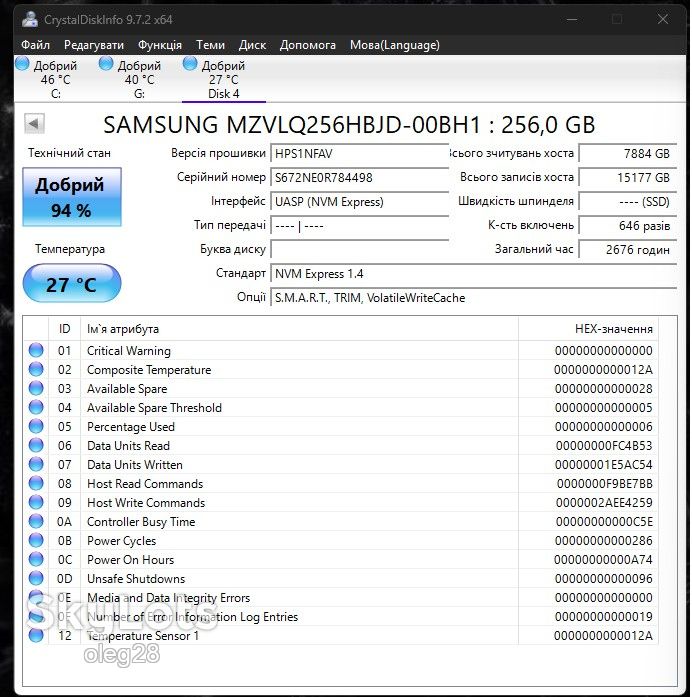Click power on count value 646 разів
Image resolution: width=692 pixels, height=697 pixels.
pyautogui.click(x=628, y=226)
